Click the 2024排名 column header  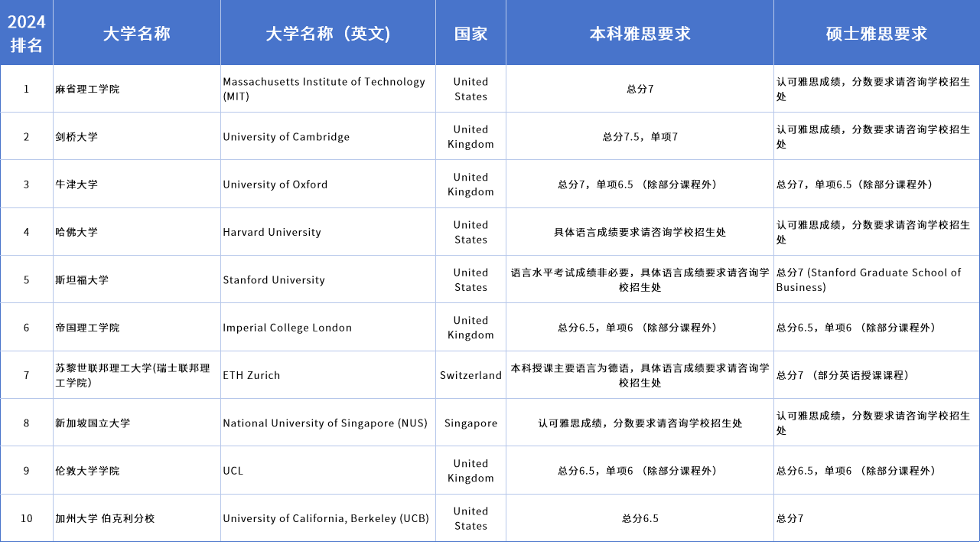point(26,32)
